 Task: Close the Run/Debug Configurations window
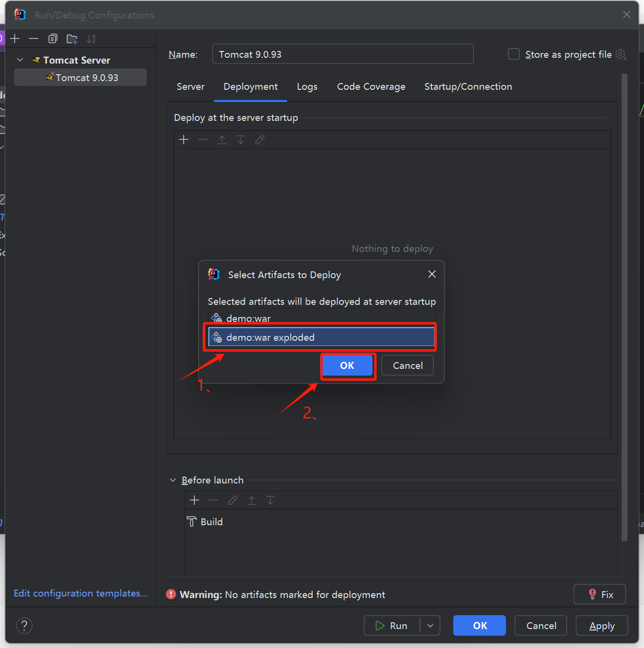click(x=627, y=15)
